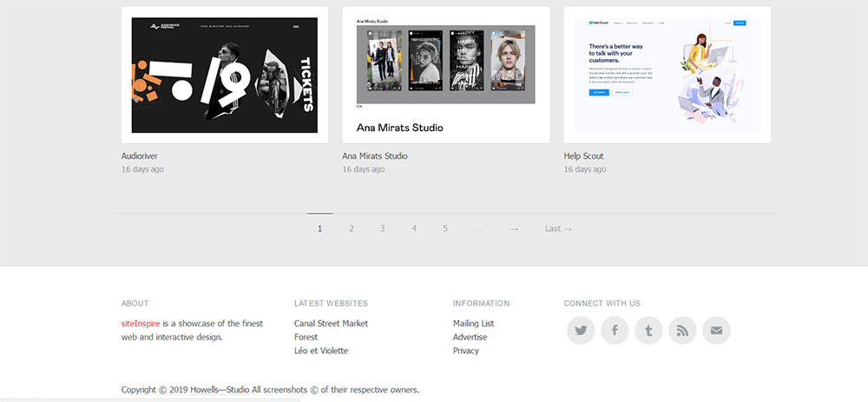Click the red siteInspire link
The width and height of the screenshot is (868, 402).
(x=140, y=323)
